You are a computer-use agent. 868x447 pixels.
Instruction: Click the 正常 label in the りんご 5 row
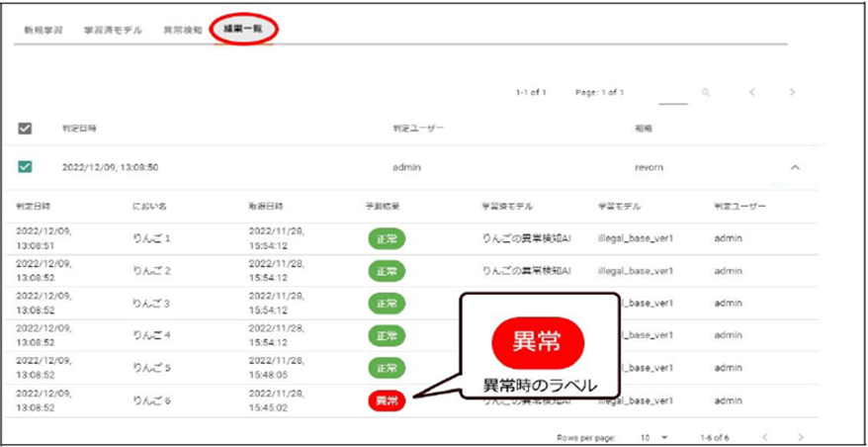[387, 368]
